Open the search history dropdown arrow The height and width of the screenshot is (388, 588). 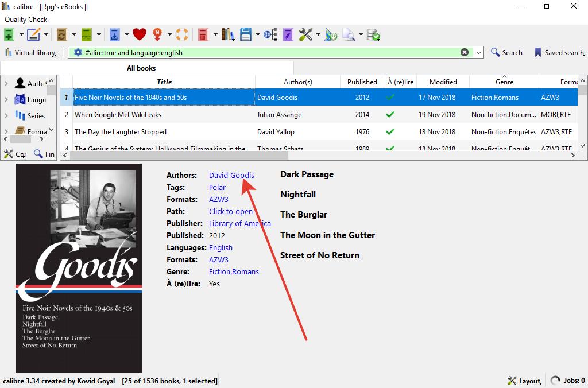click(x=479, y=52)
